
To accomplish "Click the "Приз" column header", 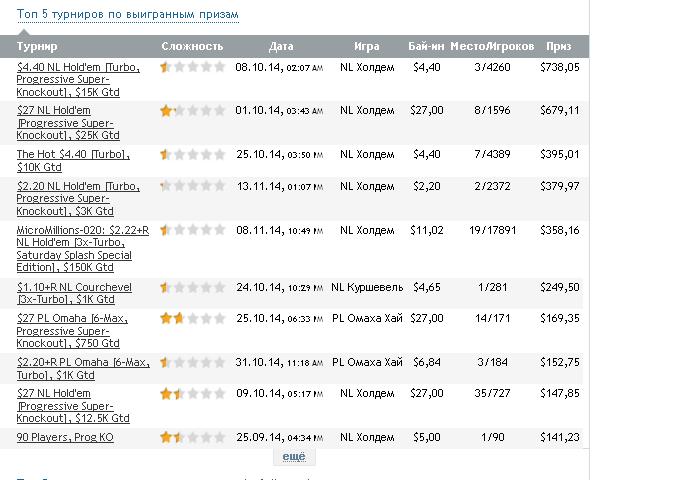I will click(559, 47).
